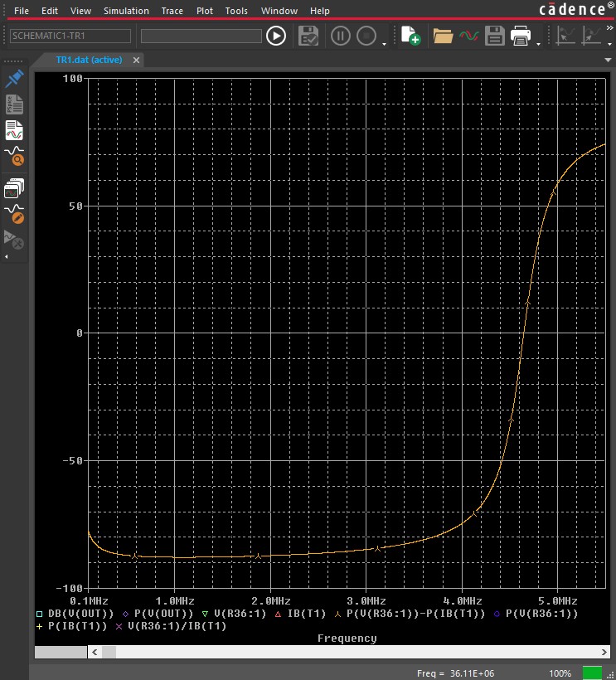
Task: Click the Stop simulation button
Action: point(366,36)
